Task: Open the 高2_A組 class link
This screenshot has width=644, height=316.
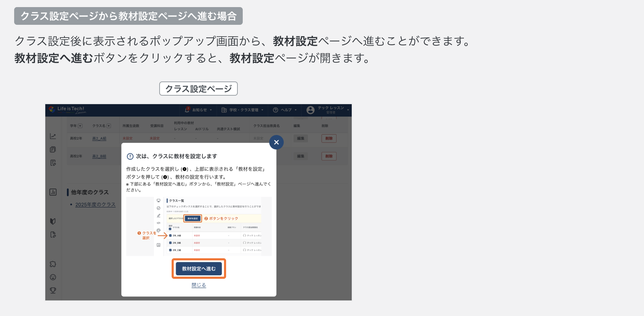Action: [x=99, y=139]
